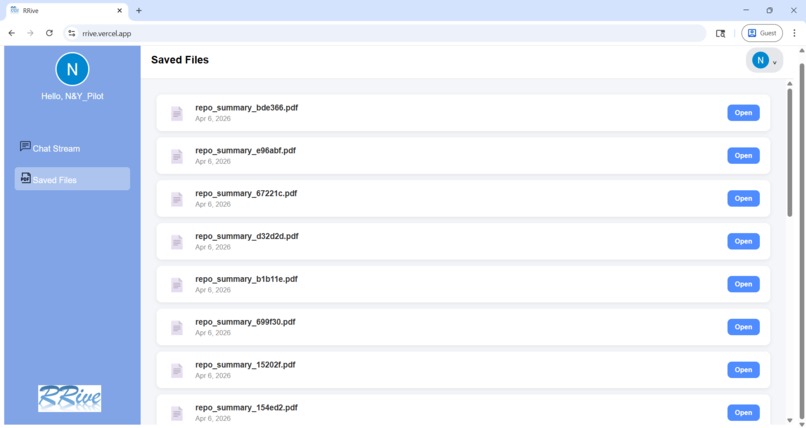Open the Guest profile button

click(x=762, y=33)
